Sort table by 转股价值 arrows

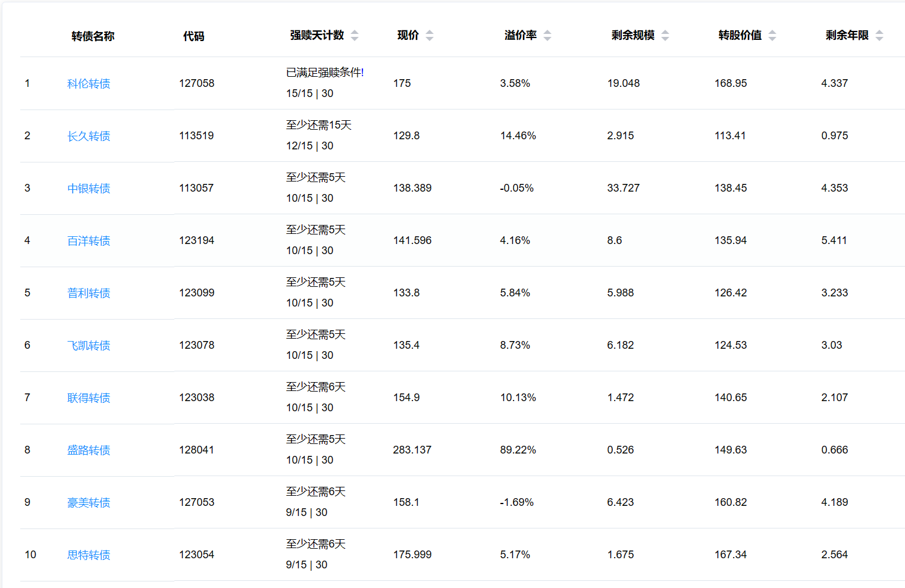[772, 36]
